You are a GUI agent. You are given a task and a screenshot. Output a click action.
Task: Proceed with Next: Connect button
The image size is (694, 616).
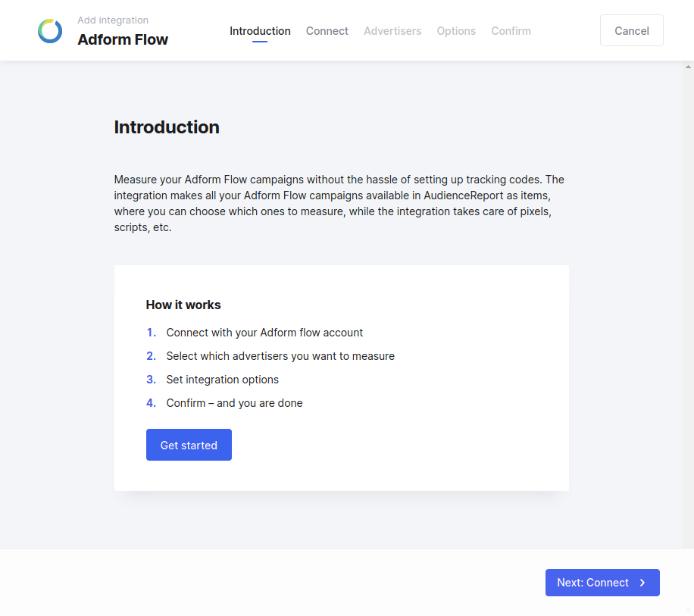(602, 583)
